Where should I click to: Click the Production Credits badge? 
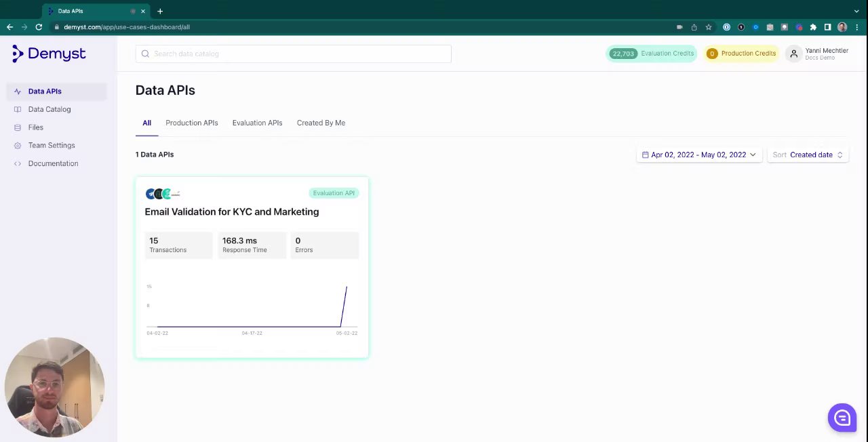[x=741, y=54]
